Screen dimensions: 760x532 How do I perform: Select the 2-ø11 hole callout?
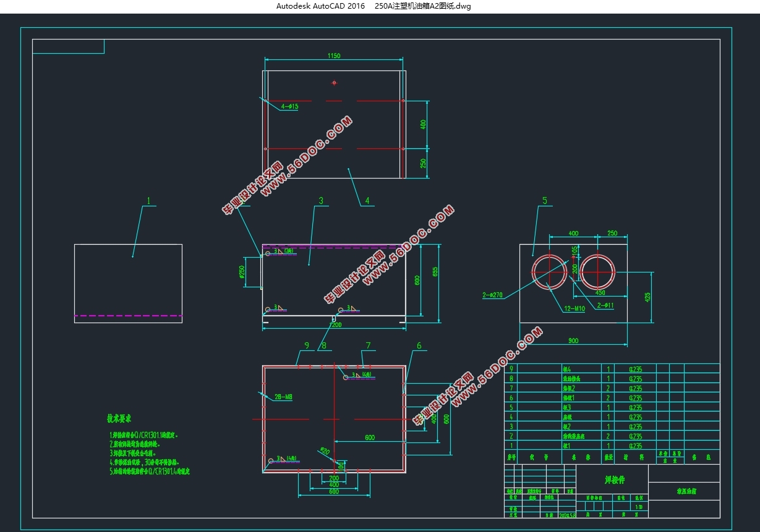(x=605, y=306)
